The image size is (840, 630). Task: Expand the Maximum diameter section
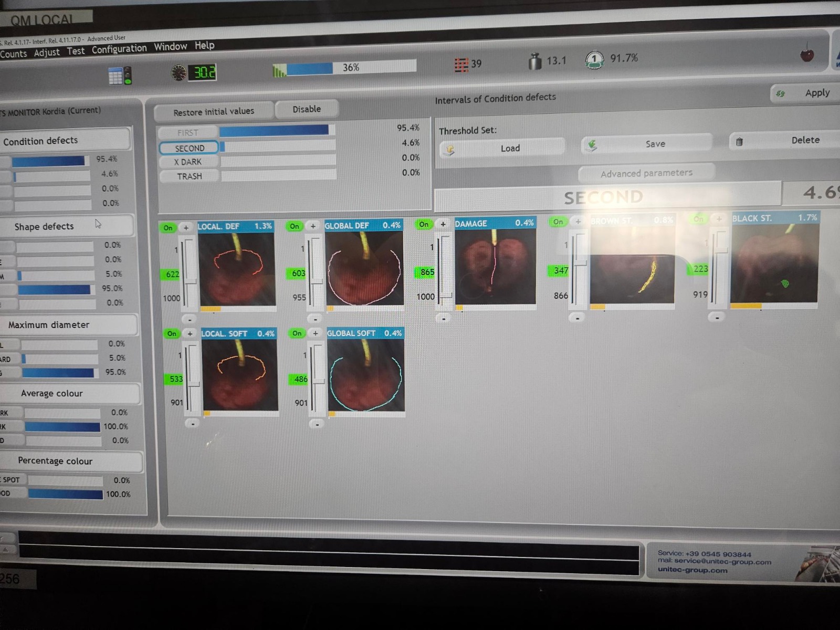tap(49, 325)
